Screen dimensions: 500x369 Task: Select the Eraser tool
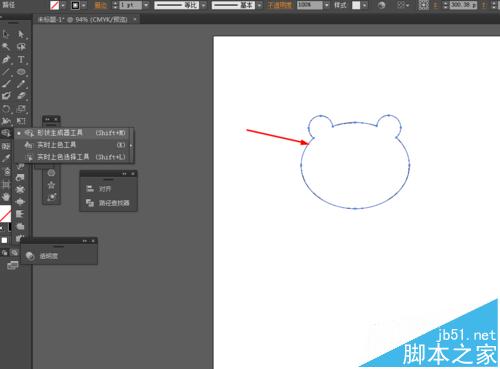[x=21, y=96]
